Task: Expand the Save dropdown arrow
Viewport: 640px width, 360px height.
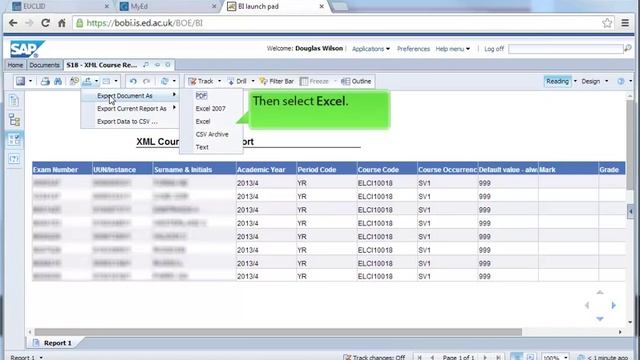Action: 30,81
